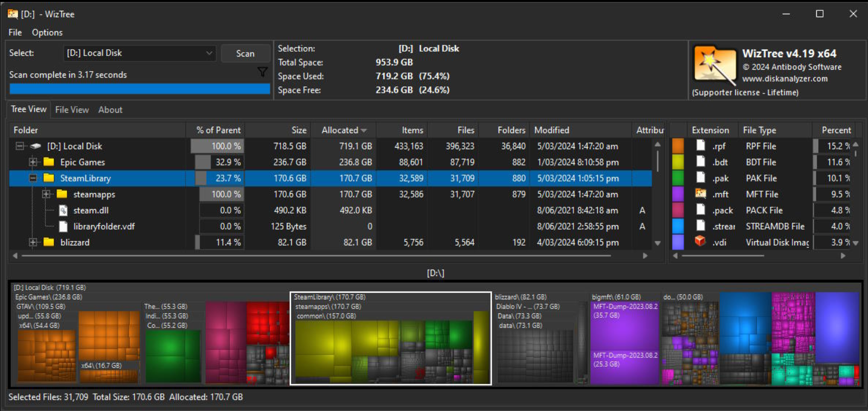Click the GTAV block in the treemap
Image resolution: width=868 pixels, height=411 pixels.
pos(77,344)
